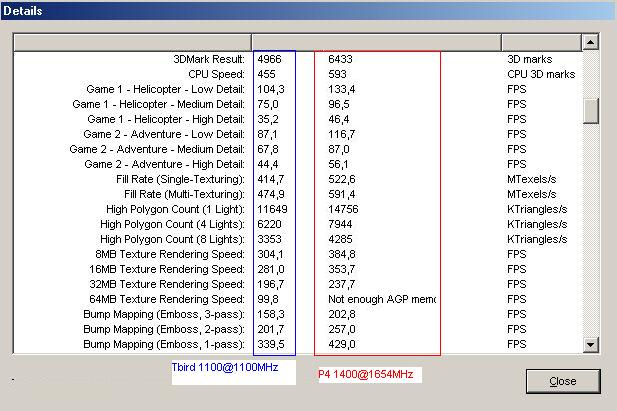The image size is (617, 411).
Task: Select 'Game 2 - Adventure - Low Detail:' label
Action: coord(164,134)
